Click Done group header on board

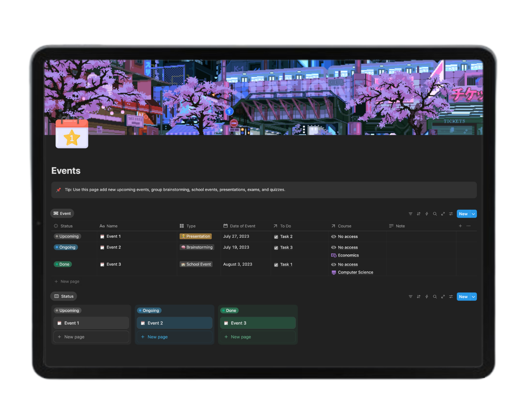pos(230,311)
